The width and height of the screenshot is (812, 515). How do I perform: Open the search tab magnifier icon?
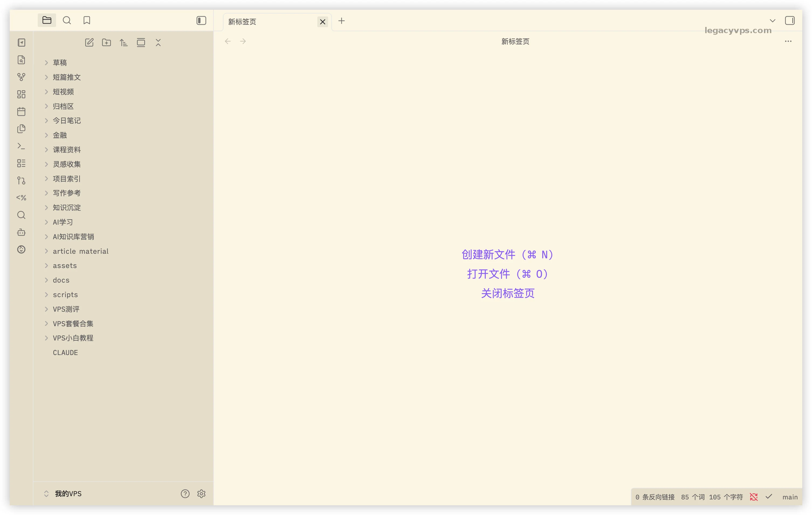point(67,20)
